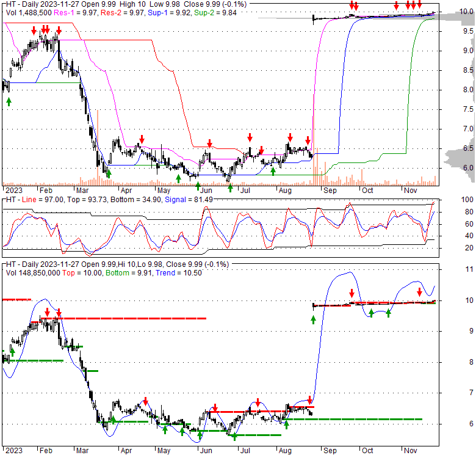The height and width of the screenshot is (455, 476).
Task: Click the '11' price axis label on bottom chart
Action: [x=469, y=269]
